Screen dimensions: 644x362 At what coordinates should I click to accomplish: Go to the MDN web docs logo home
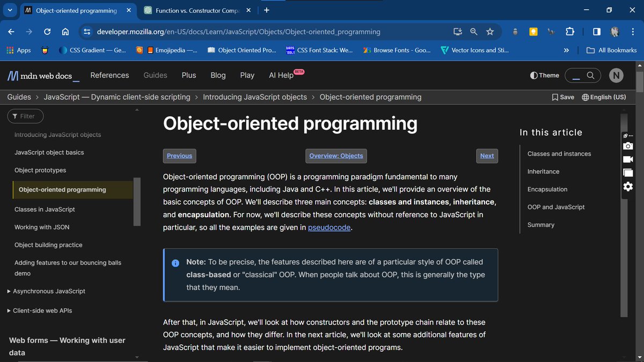coord(43,76)
